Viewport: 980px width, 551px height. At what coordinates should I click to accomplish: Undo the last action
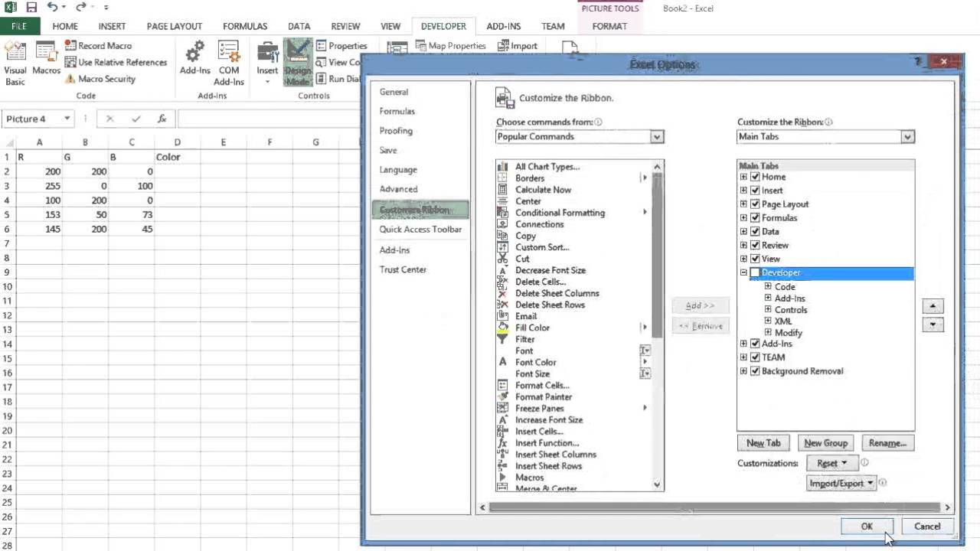[x=52, y=7]
